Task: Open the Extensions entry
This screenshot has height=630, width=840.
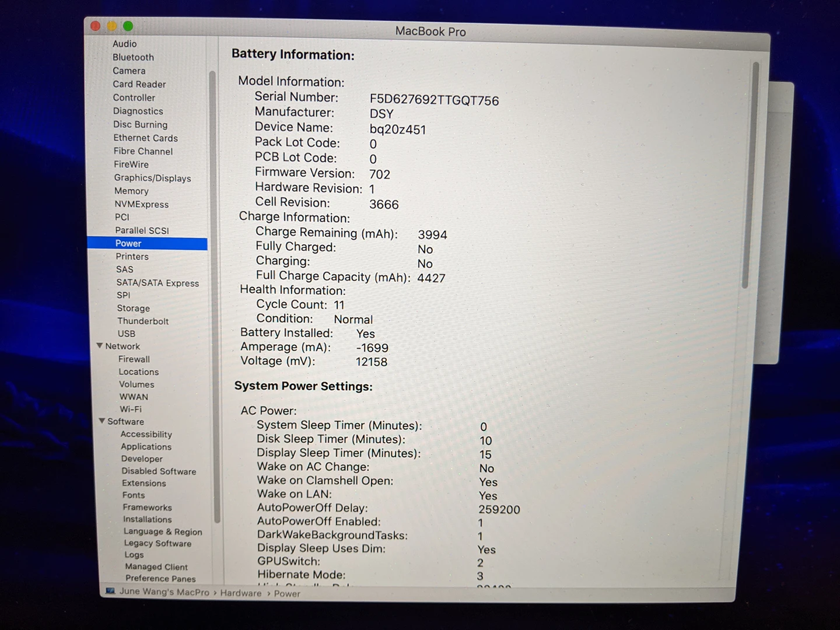Action: pos(143,483)
